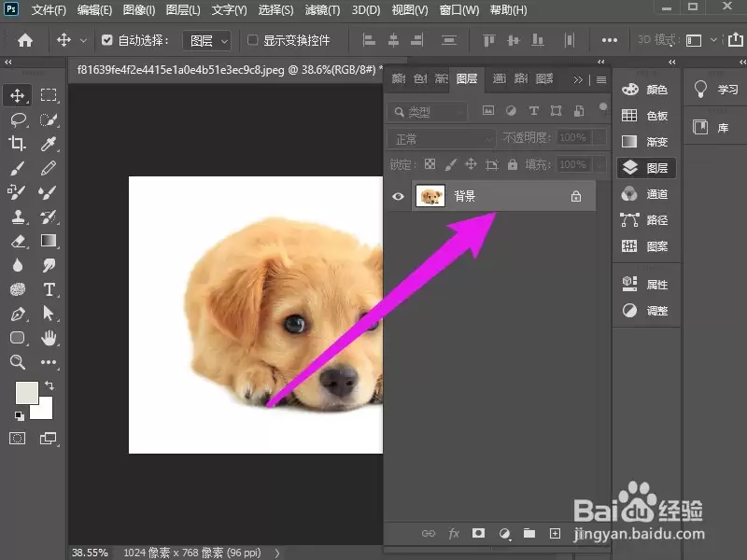Select the Zoom magnifier tool
Viewport: 747px width, 560px height.
(x=18, y=362)
